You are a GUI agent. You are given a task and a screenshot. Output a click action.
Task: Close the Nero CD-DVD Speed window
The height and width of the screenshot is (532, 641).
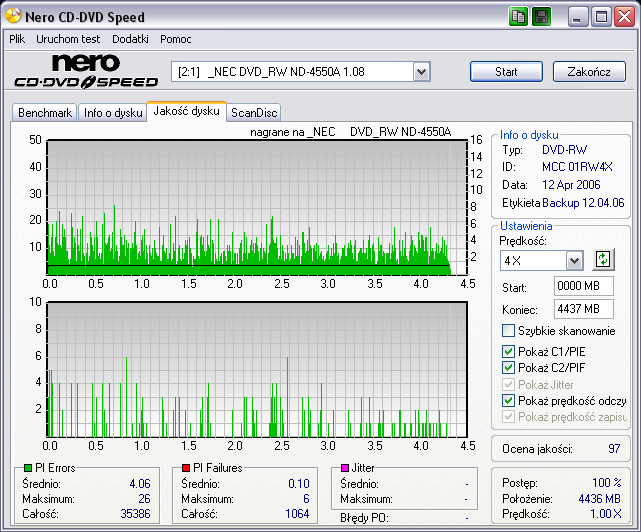pos(625,17)
